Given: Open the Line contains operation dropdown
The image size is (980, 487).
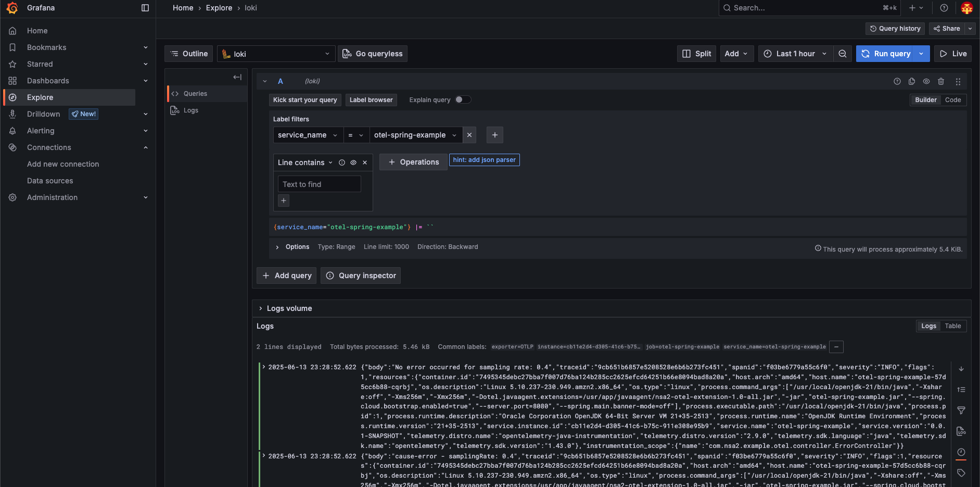Looking at the screenshot, I should (x=305, y=163).
